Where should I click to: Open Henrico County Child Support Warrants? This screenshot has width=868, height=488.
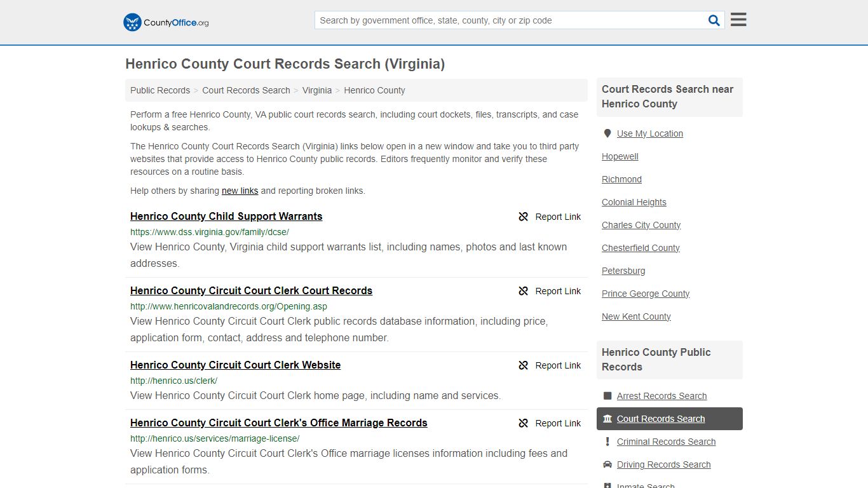point(226,216)
